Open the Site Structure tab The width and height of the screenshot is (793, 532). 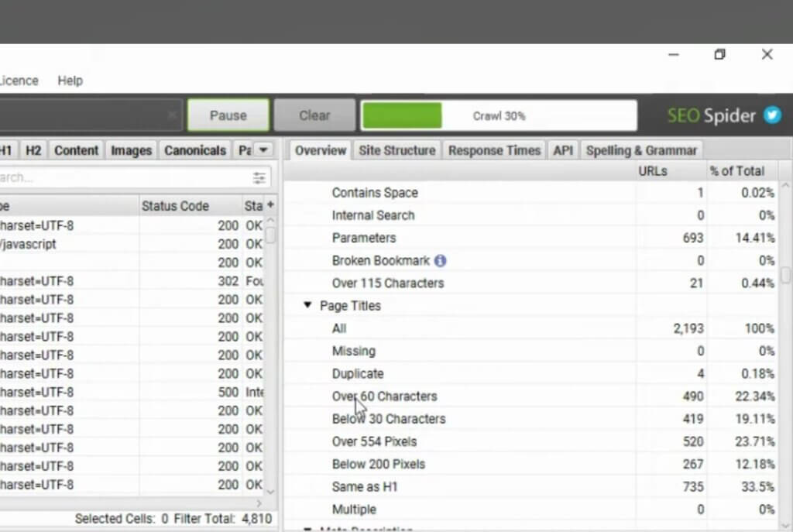point(397,150)
